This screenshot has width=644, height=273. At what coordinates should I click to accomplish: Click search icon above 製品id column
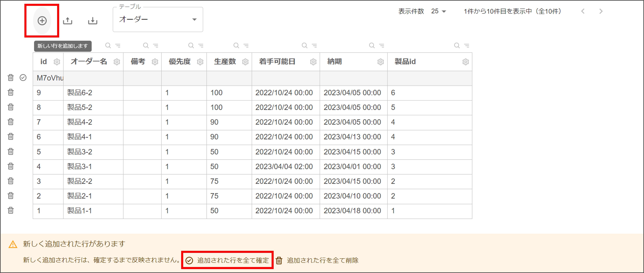457,46
